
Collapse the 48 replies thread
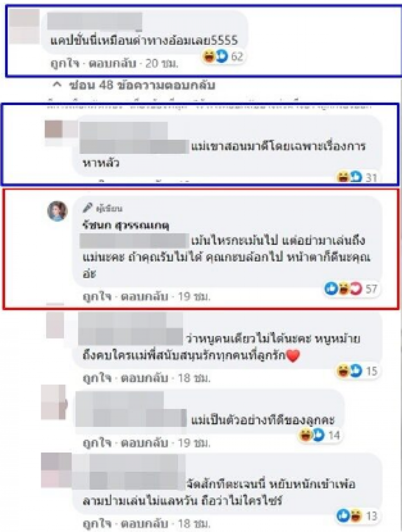[134, 85]
